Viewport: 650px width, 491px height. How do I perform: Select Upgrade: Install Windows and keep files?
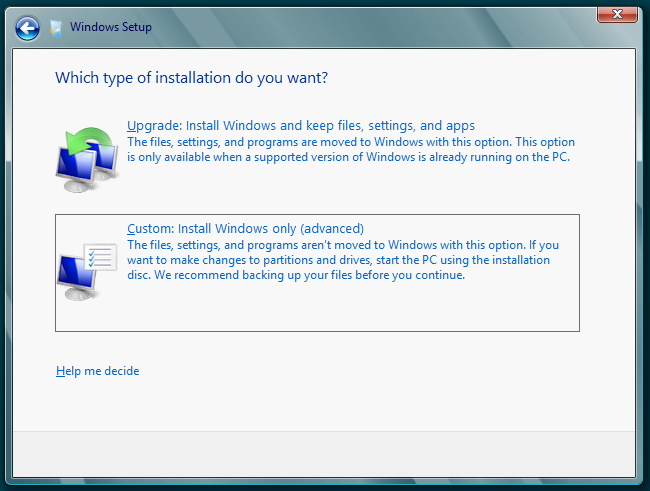pyautogui.click(x=301, y=126)
